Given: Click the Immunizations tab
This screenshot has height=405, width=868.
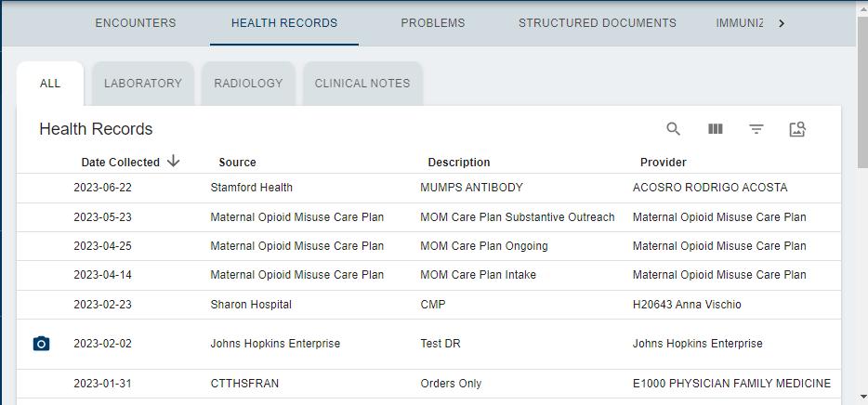Looking at the screenshot, I should tap(739, 23).
